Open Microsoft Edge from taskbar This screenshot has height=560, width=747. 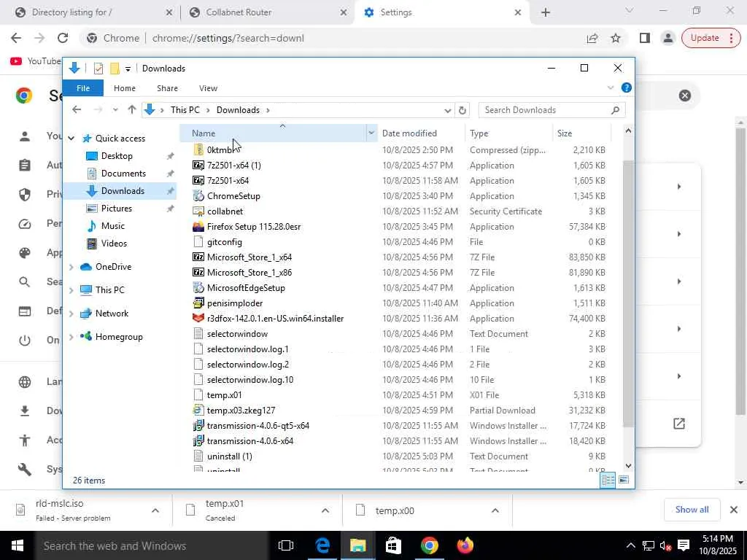click(322, 545)
